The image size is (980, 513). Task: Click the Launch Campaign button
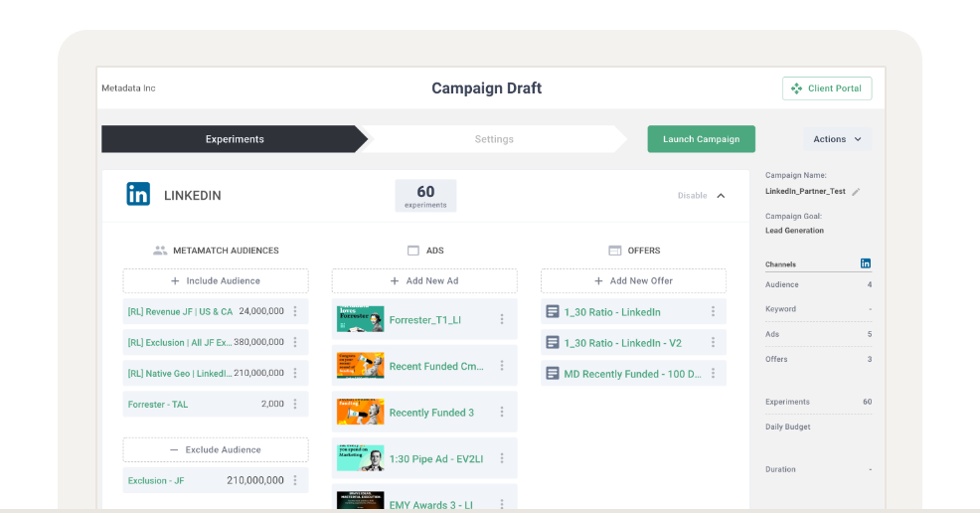tap(702, 139)
